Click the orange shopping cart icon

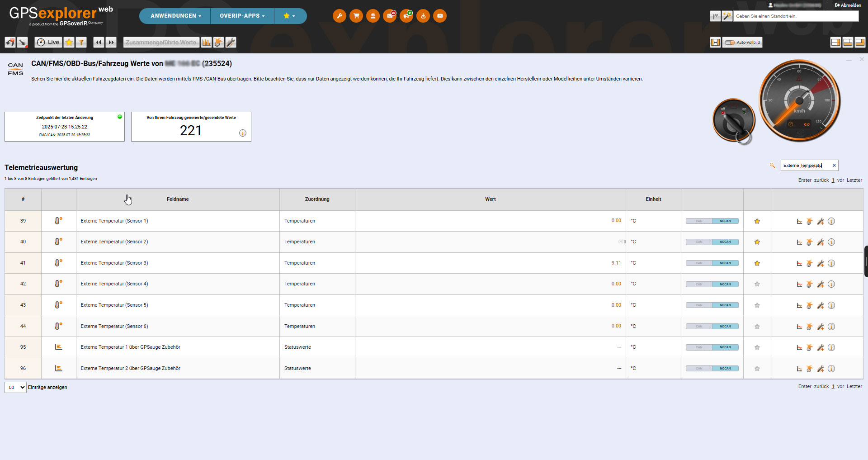(356, 16)
